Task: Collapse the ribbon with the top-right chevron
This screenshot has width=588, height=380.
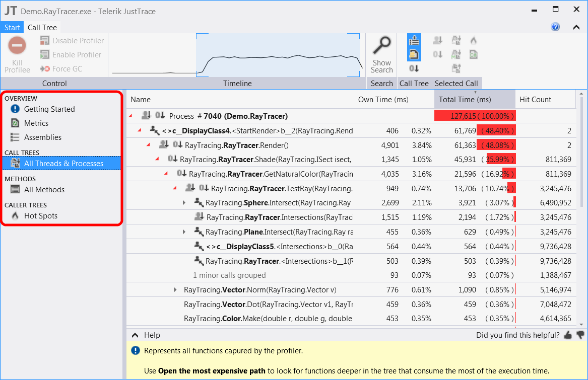Action: click(576, 27)
